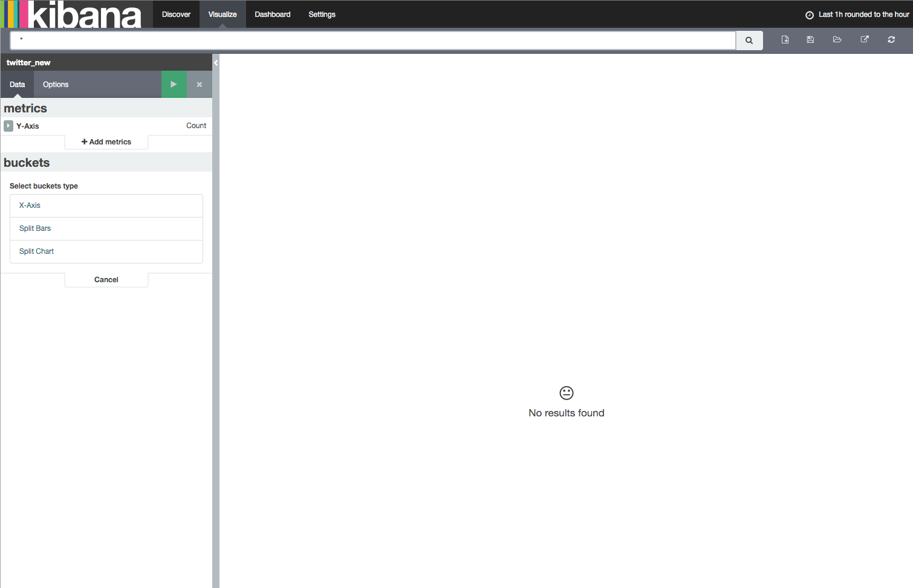Image resolution: width=913 pixels, height=588 pixels.
Task: Click the Add metrics button
Action: click(106, 141)
